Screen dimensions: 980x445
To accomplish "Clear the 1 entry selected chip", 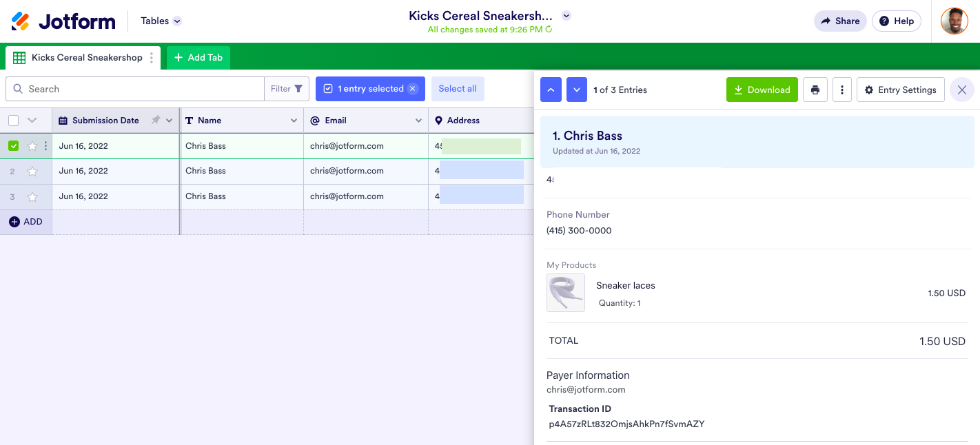I will 412,89.
